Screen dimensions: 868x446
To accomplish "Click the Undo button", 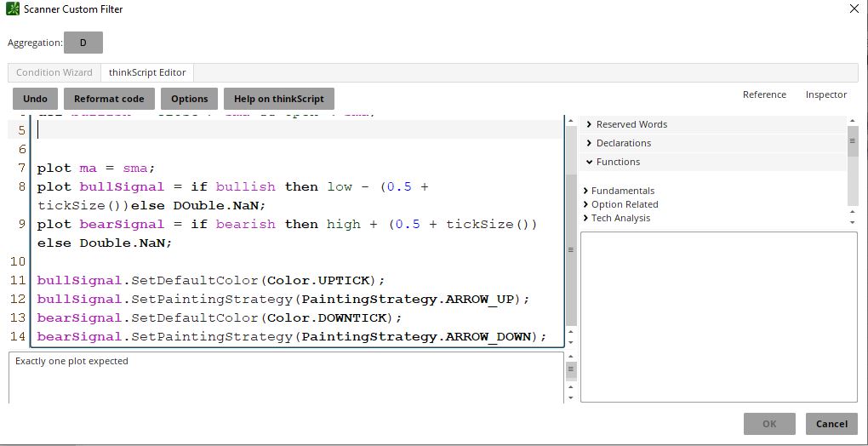I will 36,99.
